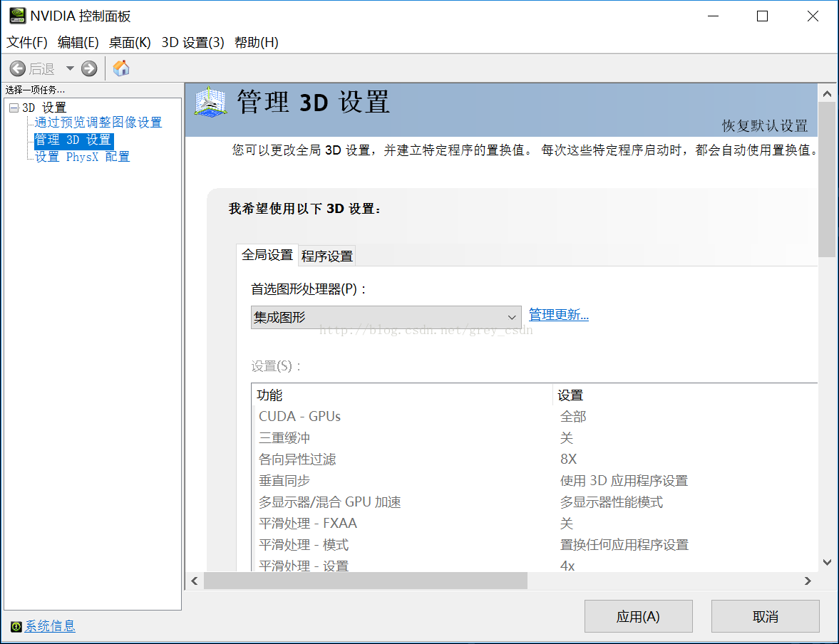Click the 4x value for 平滑处理 - 设置
This screenshot has height=644, width=839.
[x=567, y=565]
